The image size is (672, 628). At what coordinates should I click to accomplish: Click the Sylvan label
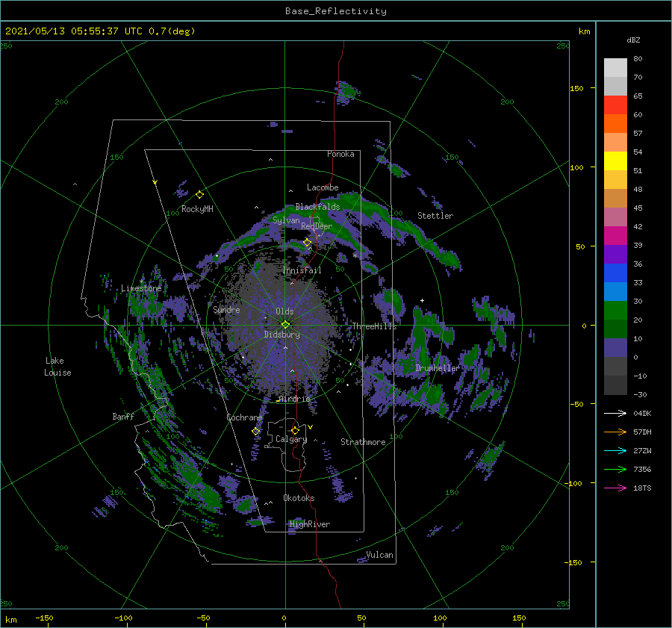[x=286, y=220]
